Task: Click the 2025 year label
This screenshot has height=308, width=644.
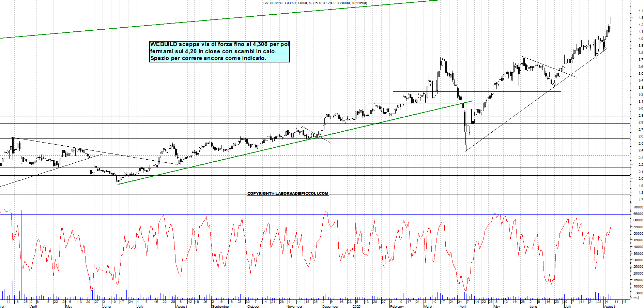Action: [x=356, y=306]
